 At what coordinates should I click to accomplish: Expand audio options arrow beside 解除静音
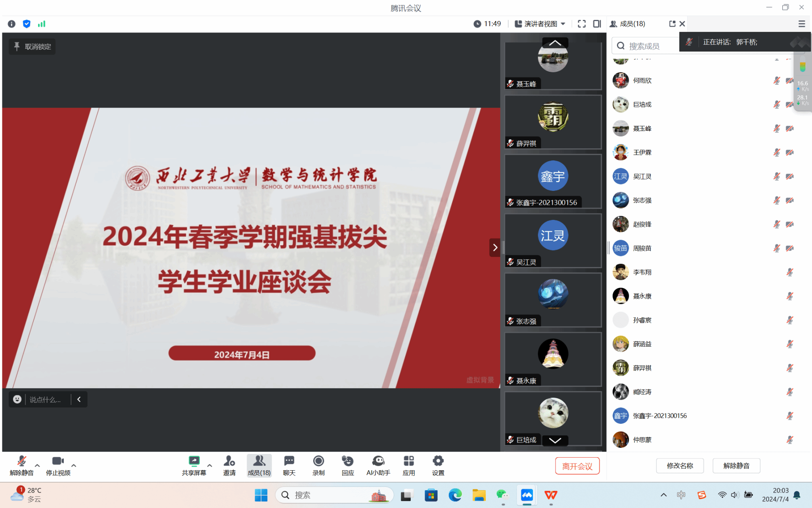[37, 465]
